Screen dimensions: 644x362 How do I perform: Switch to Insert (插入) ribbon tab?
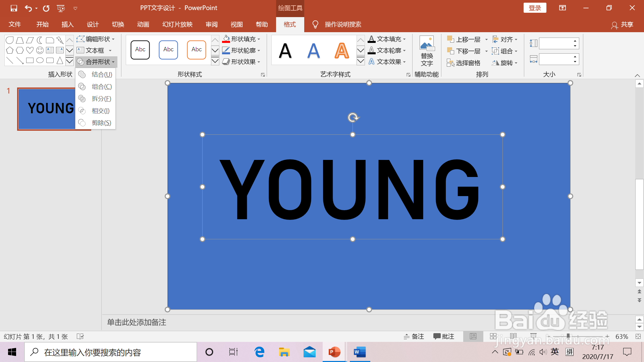[x=67, y=24]
